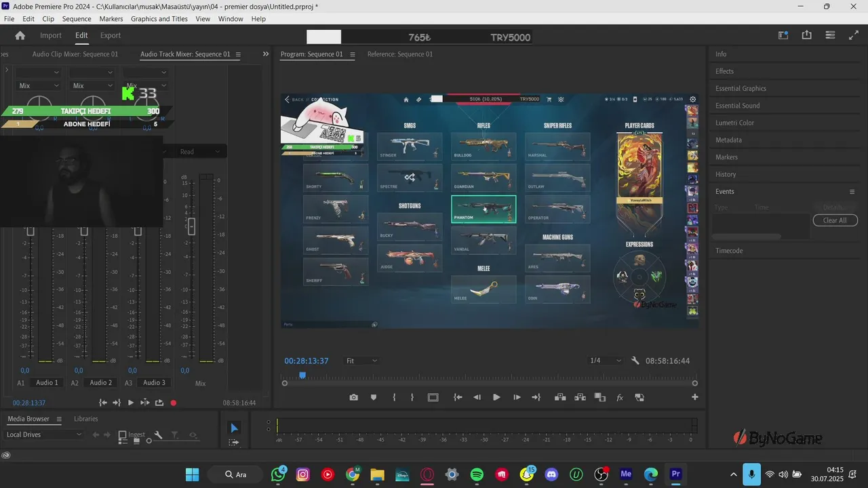Mark Out point in Program monitor
Screen dimensions: 868x488
coord(412,398)
